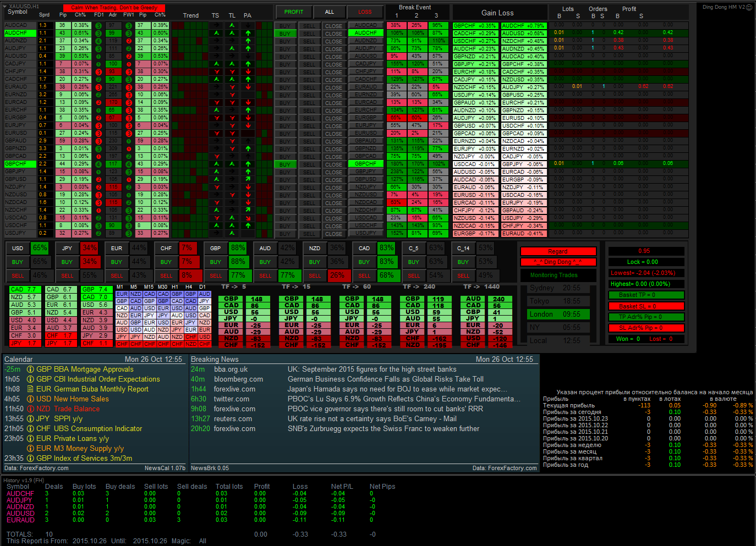Click the C_14 basket button
The height and width of the screenshot is (546, 756).
(463, 248)
